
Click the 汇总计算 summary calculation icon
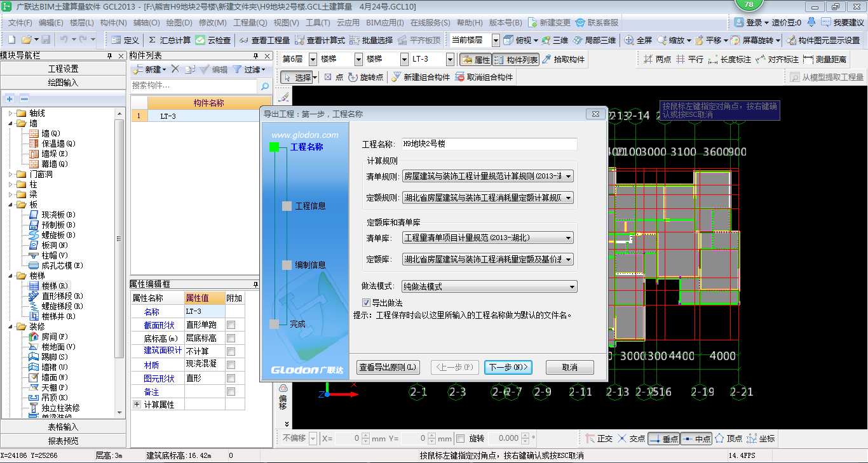(169, 40)
